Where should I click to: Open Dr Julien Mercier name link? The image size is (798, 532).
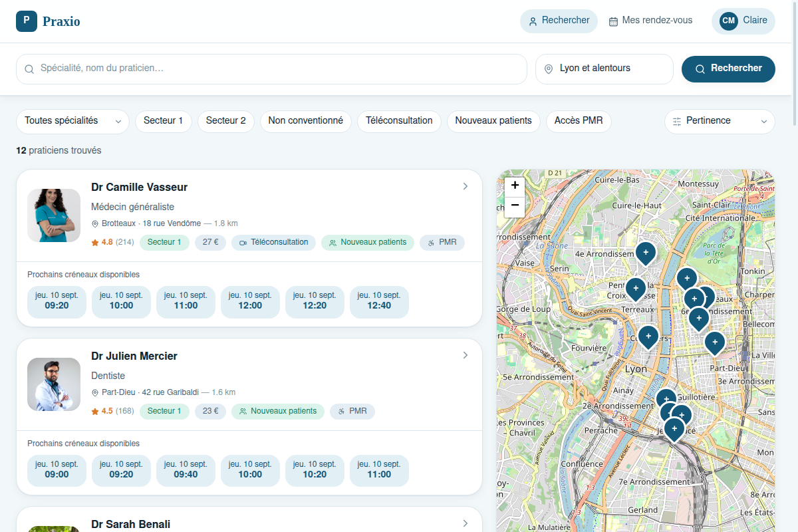pos(134,356)
